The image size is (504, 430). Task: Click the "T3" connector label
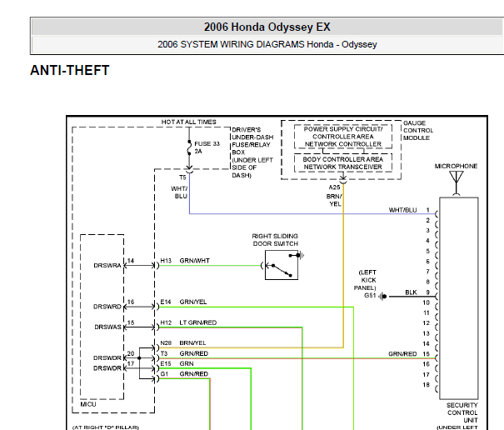pyautogui.click(x=164, y=353)
